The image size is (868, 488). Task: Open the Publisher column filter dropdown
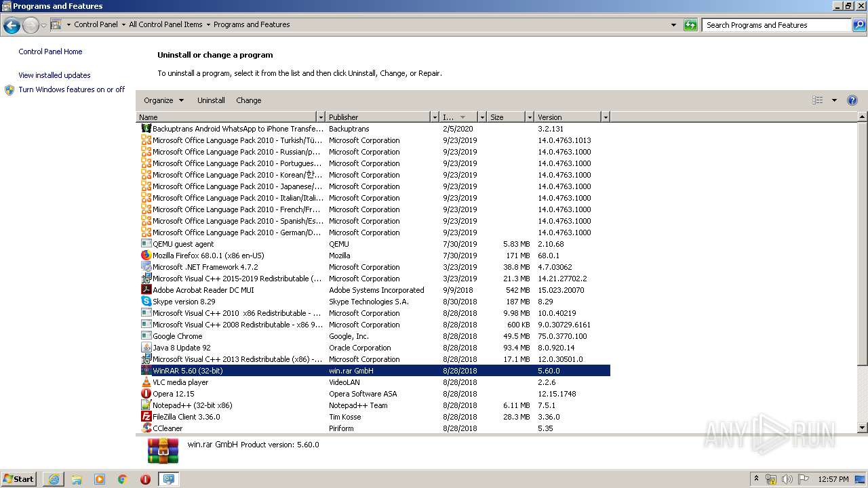(x=435, y=117)
